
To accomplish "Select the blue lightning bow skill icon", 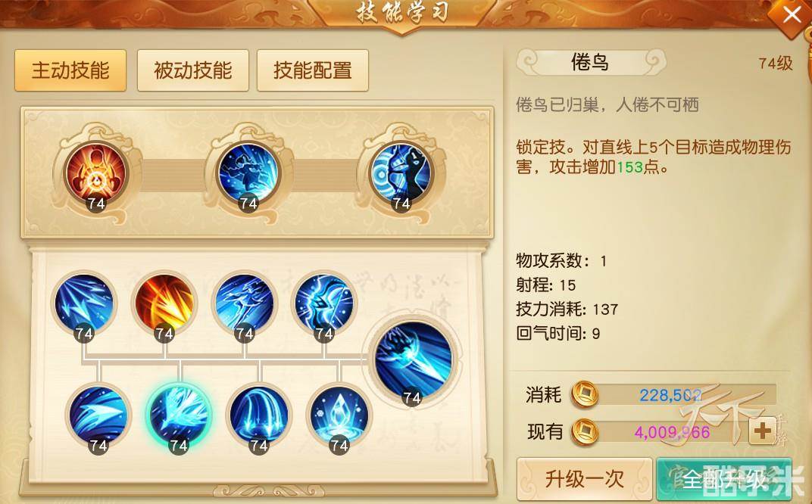I will coord(323,303).
